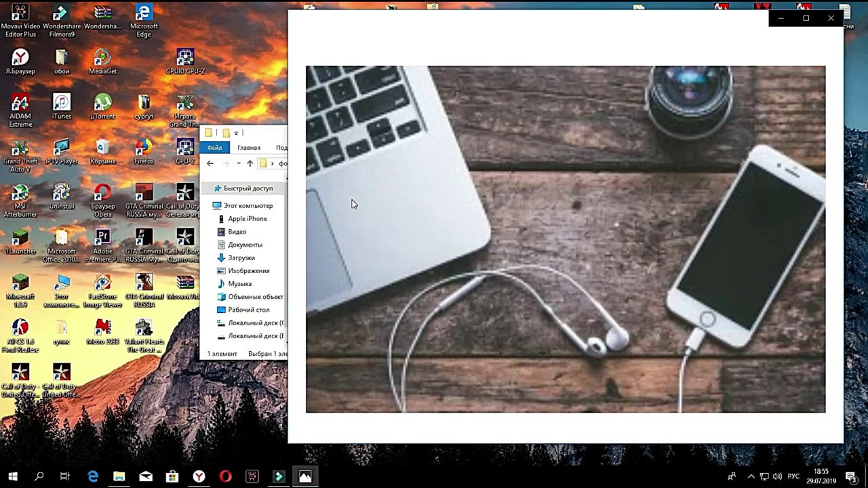Image resolution: width=868 pixels, height=488 pixels.
Task: Click the Uninstall desktop shortcut
Action: (62, 197)
